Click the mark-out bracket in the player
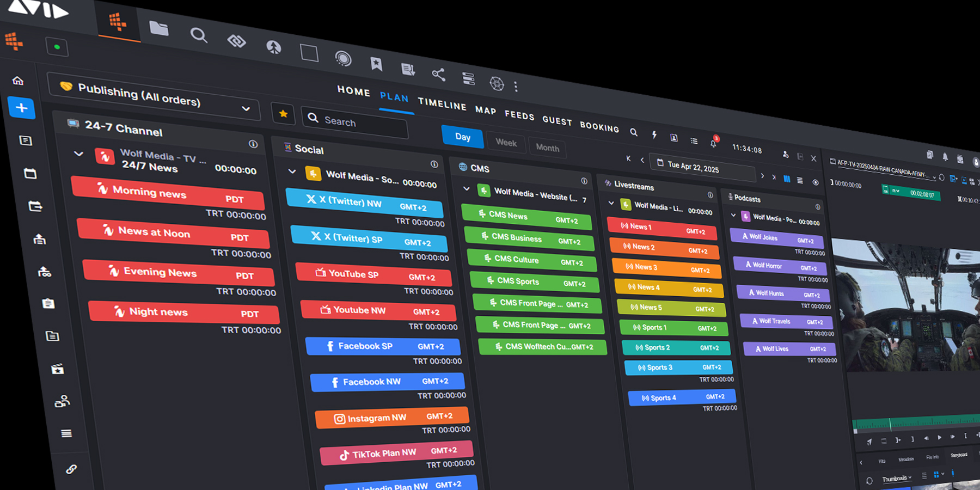 [x=965, y=435]
